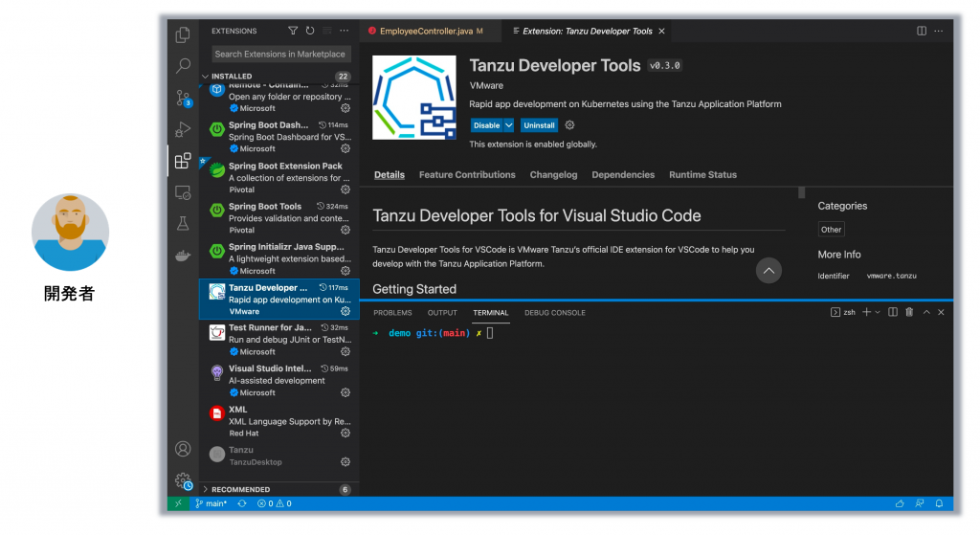The width and height of the screenshot is (980, 535).
Task: Refresh the extensions list
Action: [x=310, y=31]
